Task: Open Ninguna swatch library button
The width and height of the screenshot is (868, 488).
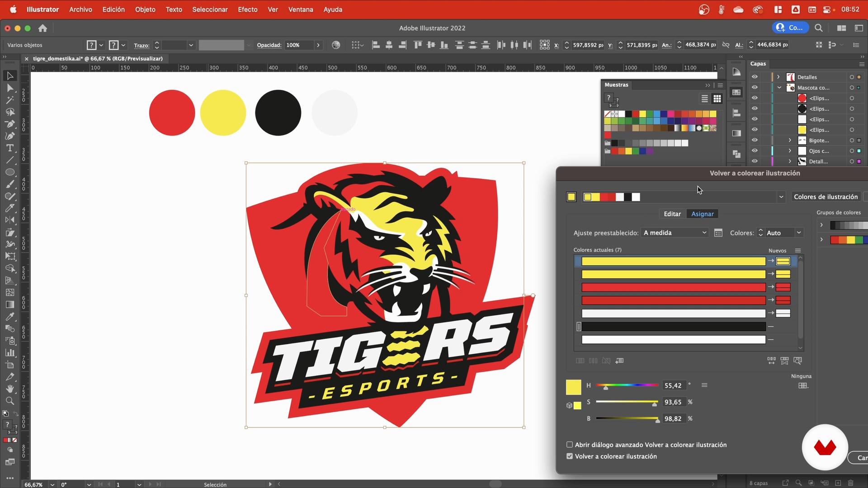Action: click(803, 386)
